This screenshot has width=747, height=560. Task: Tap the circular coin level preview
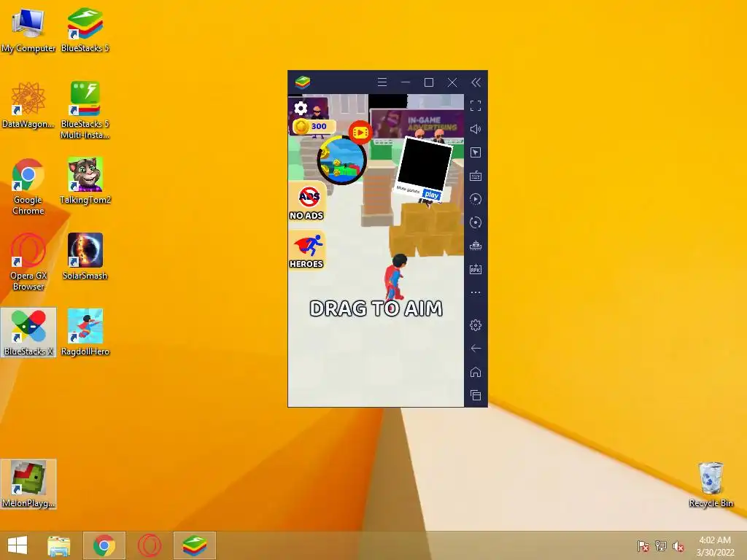click(341, 160)
